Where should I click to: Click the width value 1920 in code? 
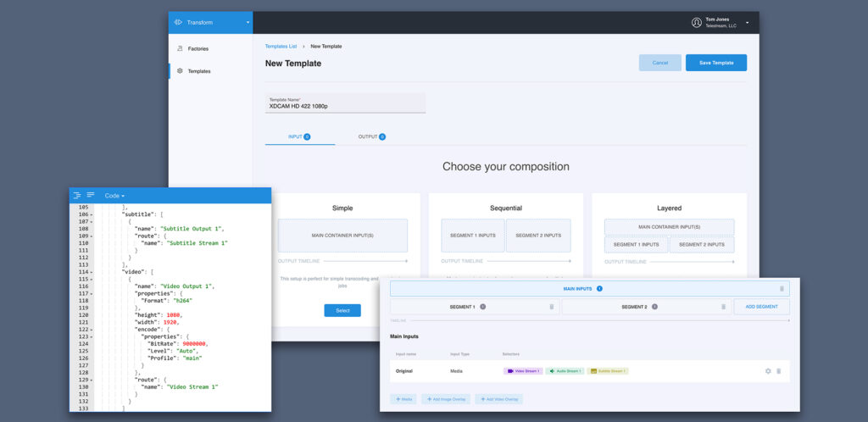pyautogui.click(x=170, y=323)
